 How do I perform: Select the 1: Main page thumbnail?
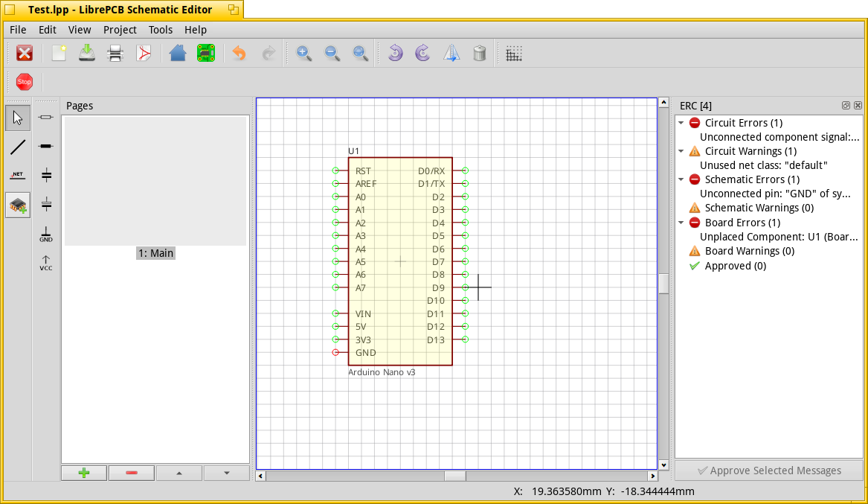point(155,187)
